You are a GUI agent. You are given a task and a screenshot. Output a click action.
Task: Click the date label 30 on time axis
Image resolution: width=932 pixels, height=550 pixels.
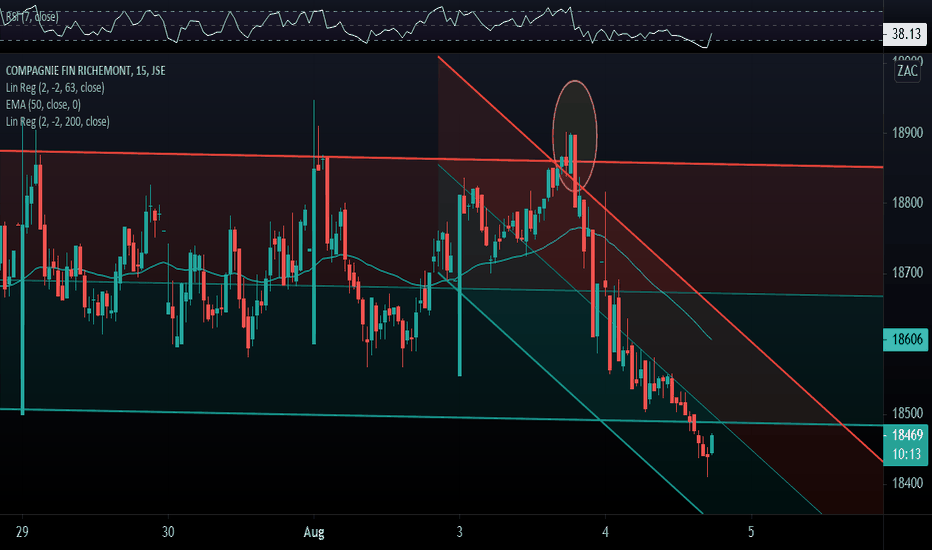[168, 532]
